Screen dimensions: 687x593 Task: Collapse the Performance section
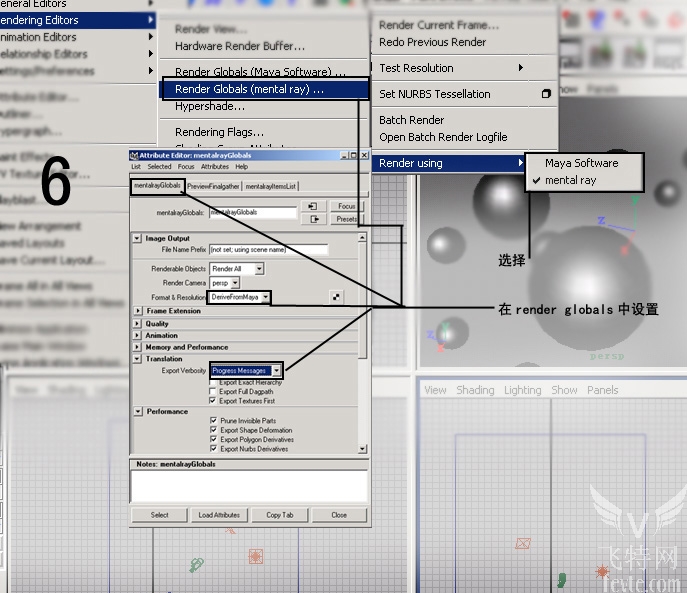(x=138, y=412)
